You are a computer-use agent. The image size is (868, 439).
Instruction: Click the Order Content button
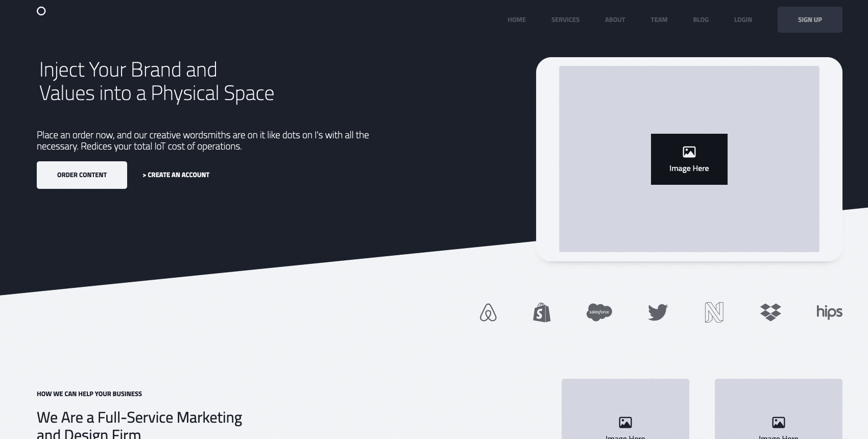(82, 175)
